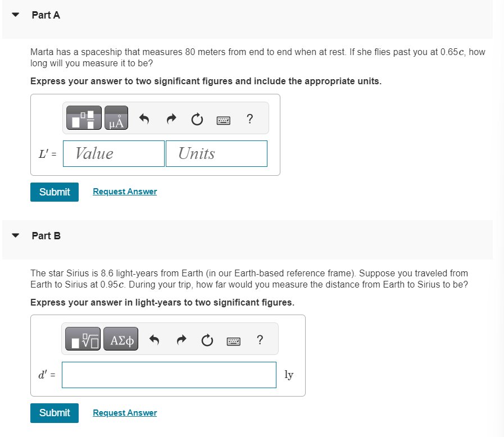
Task: Click the undo arrow in Part A toolbar
Action: click(x=144, y=119)
